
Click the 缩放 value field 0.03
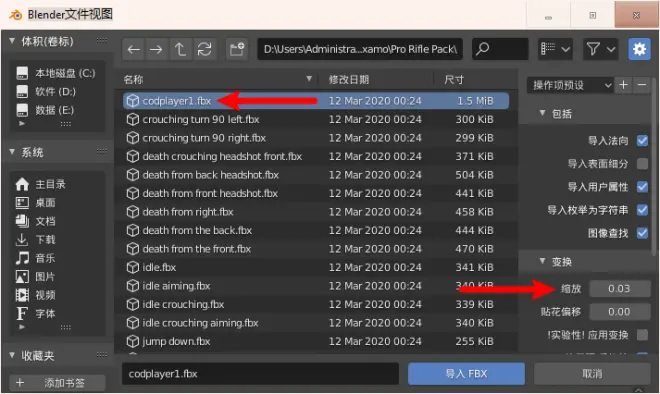click(x=619, y=289)
